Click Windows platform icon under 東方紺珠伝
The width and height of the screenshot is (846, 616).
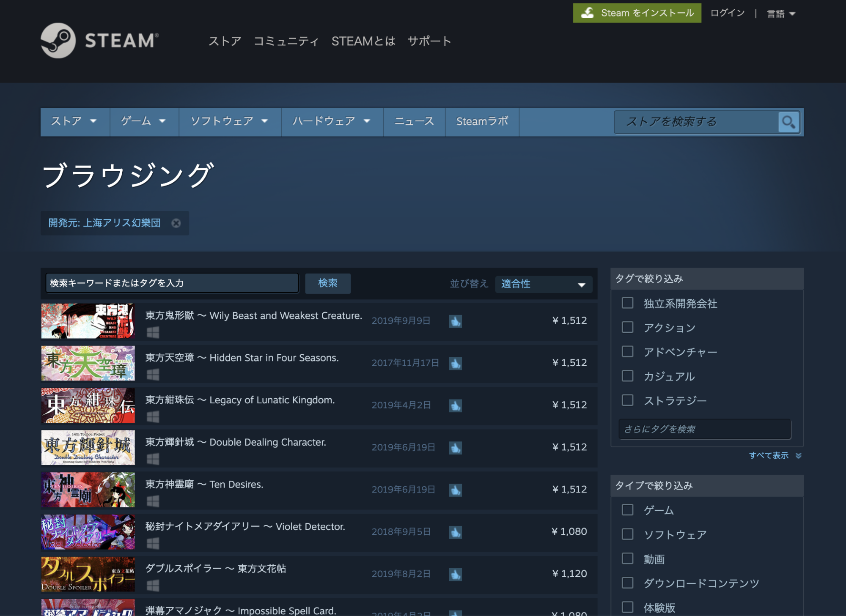tap(153, 417)
